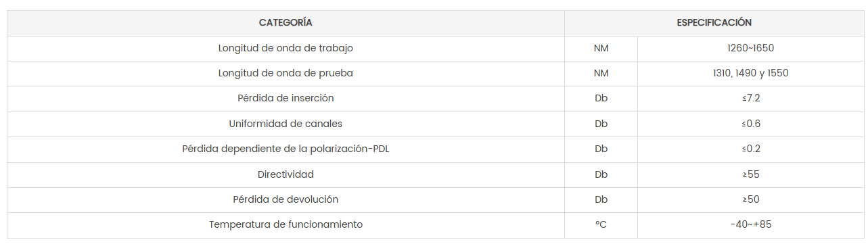The width and height of the screenshot is (868, 246).
Task: Select the ≥50 return loss value
Action: pos(750,200)
